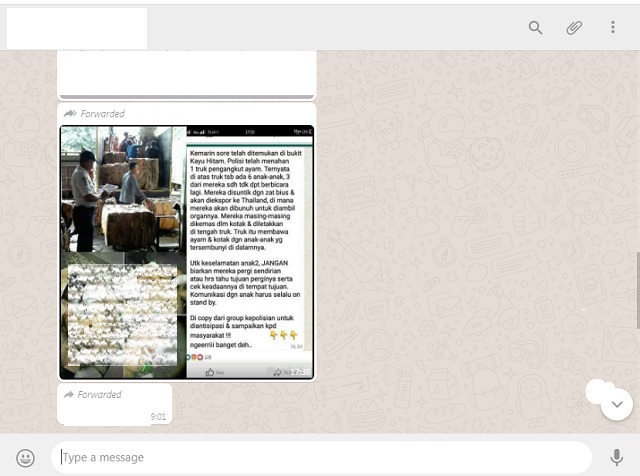Open the emoji picker
The height and width of the screenshot is (476, 640).
26,458
